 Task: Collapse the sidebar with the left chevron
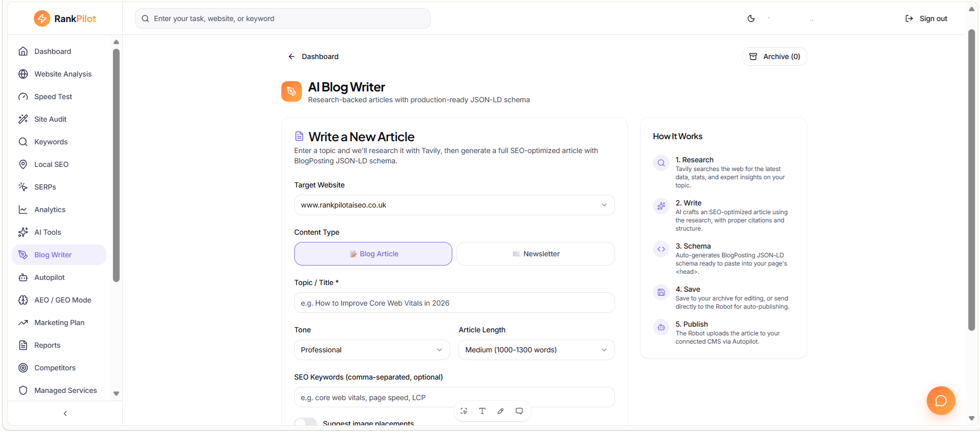[x=65, y=413]
